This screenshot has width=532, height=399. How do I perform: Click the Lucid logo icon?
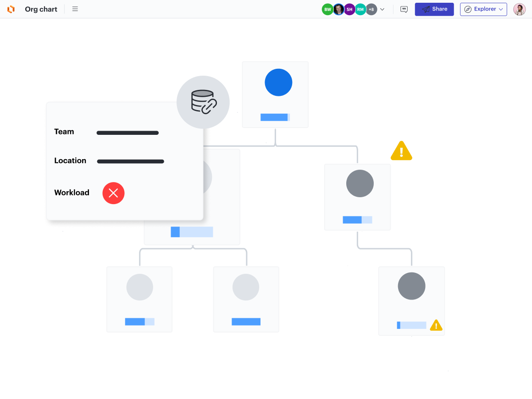(10, 9)
